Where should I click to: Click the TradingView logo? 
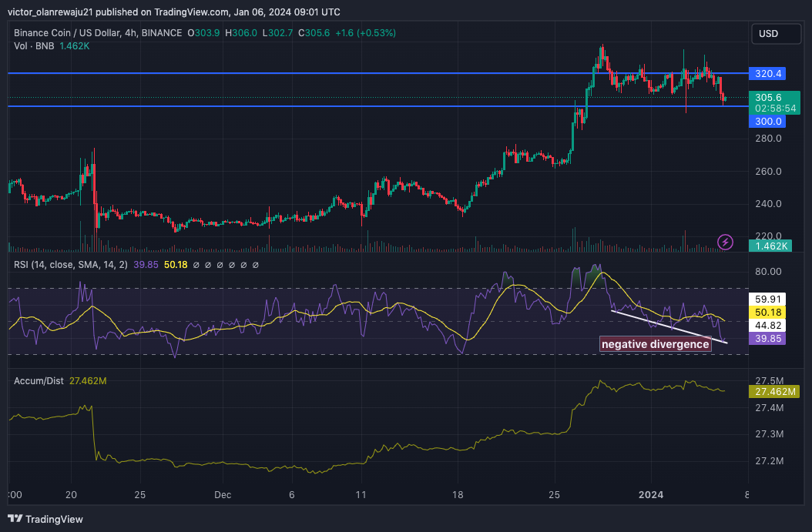click(45, 519)
